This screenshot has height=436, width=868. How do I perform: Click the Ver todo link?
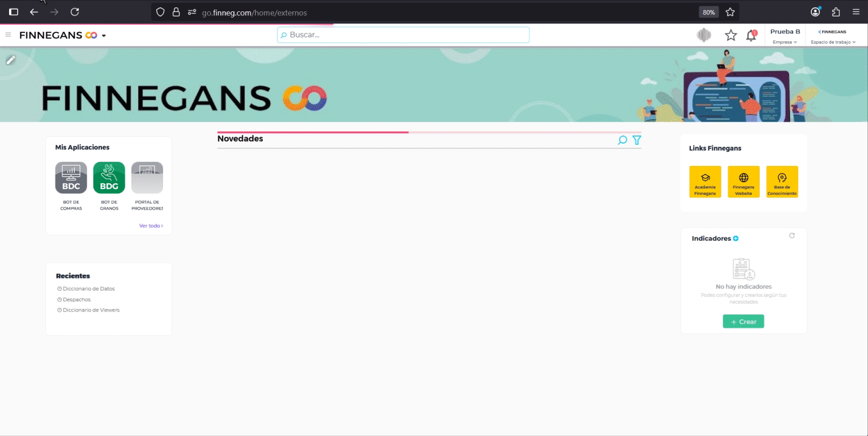(x=151, y=226)
